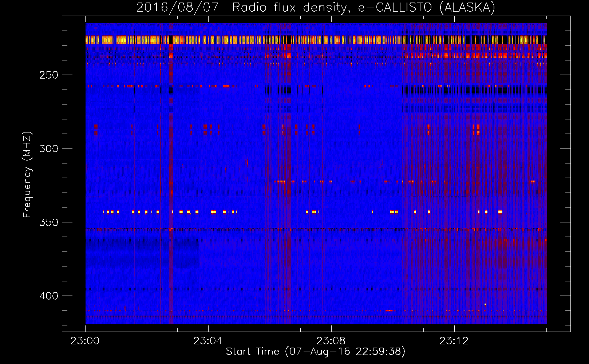This screenshot has width=589, height=364.
Task: Click the 23:04 time tick label
Action: click(x=208, y=341)
